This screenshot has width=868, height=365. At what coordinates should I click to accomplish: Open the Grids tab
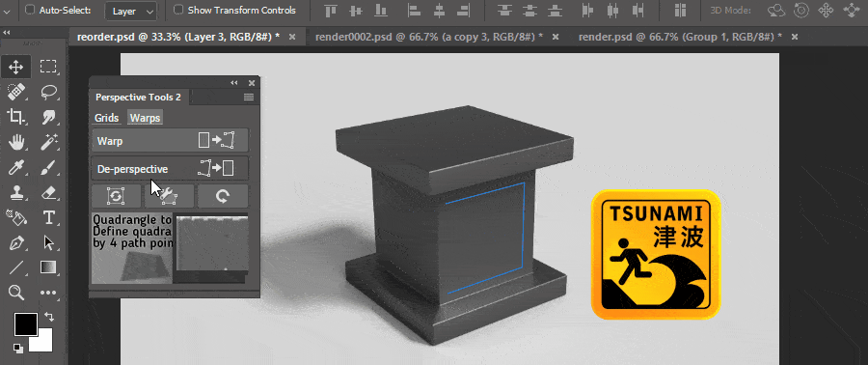coord(107,118)
